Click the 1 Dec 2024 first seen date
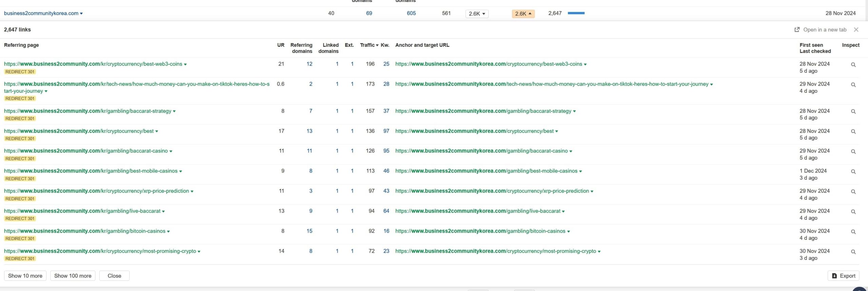868x291 pixels. pyautogui.click(x=813, y=171)
